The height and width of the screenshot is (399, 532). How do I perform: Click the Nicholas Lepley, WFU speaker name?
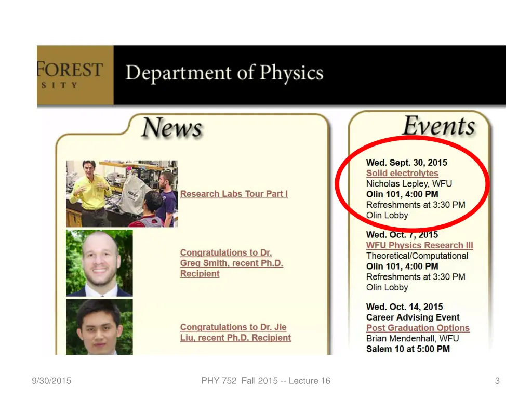pos(409,183)
